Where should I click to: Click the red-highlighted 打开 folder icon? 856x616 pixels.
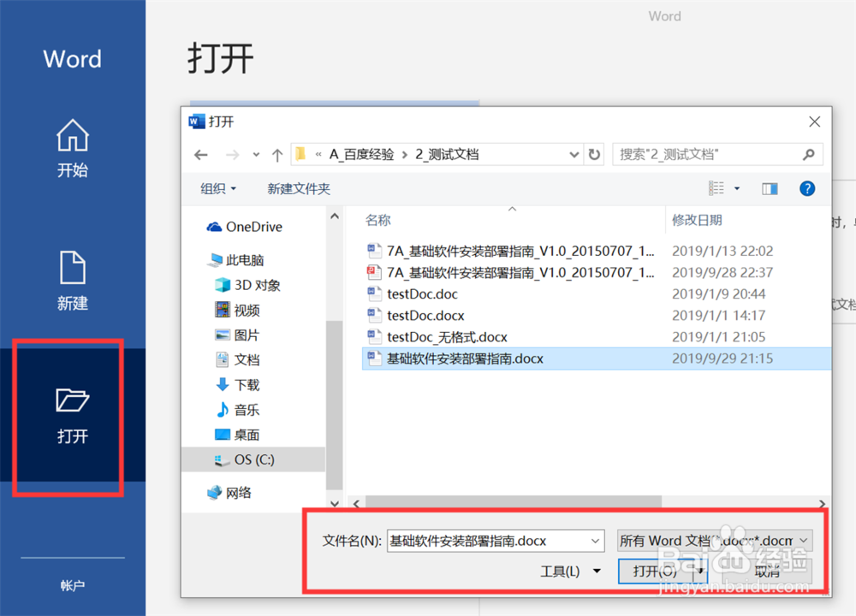pyautogui.click(x=72, y=400)
